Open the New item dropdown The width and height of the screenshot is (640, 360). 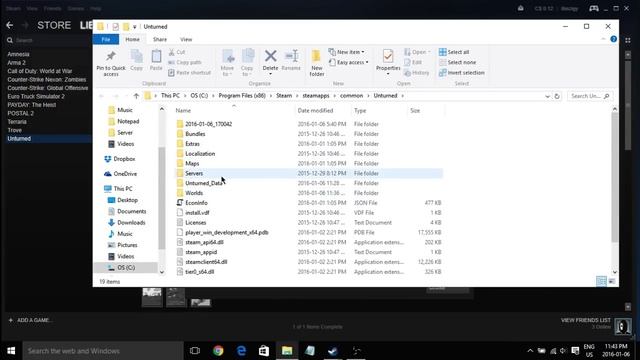(347, 52)
